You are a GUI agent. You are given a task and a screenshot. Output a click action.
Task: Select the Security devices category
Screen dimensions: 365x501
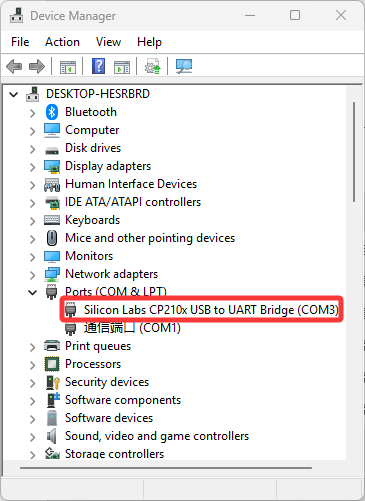tap(107, 382)
